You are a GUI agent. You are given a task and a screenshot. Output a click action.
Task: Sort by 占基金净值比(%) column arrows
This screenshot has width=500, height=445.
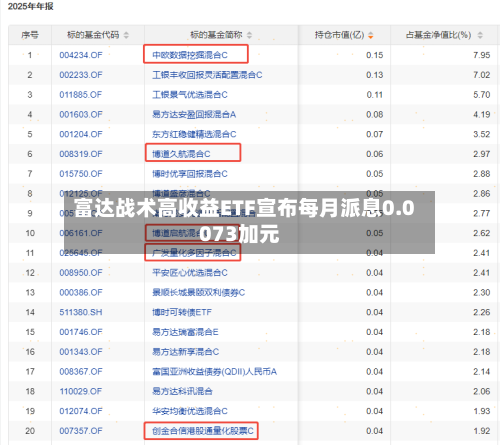[480, 35]
